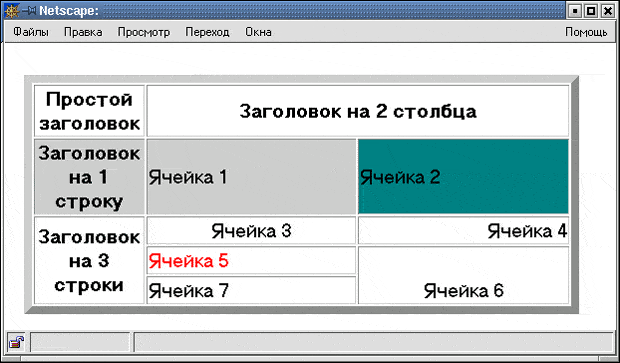Image resolution: width=620 pixels, height=363 pixels.
Task: Click the small status bar progress field
Action: [x=80, y=342]
